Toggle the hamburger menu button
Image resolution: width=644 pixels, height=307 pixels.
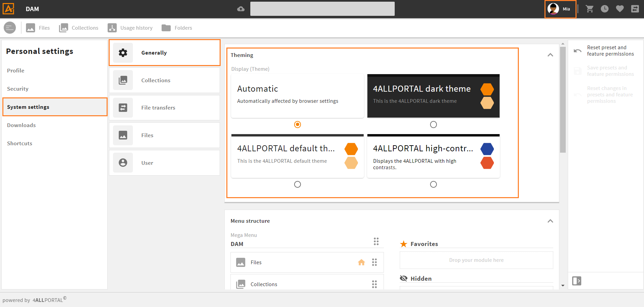coord(10,28)
